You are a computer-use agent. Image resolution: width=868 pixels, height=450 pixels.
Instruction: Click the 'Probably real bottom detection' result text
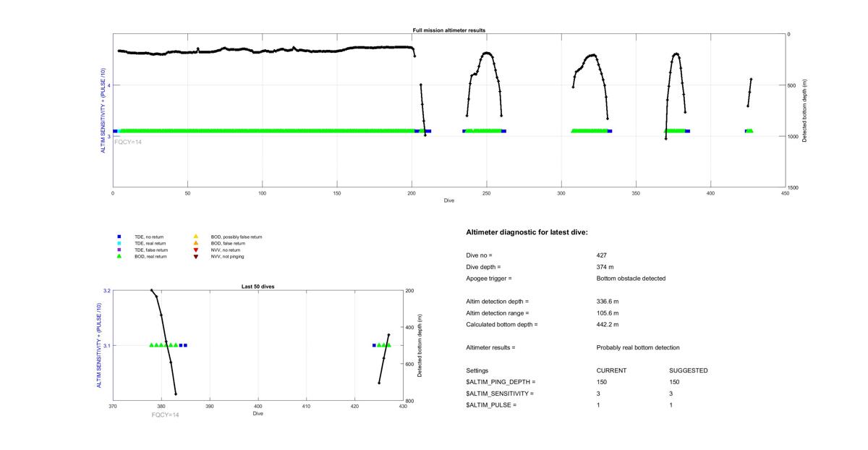coord(638,347)
